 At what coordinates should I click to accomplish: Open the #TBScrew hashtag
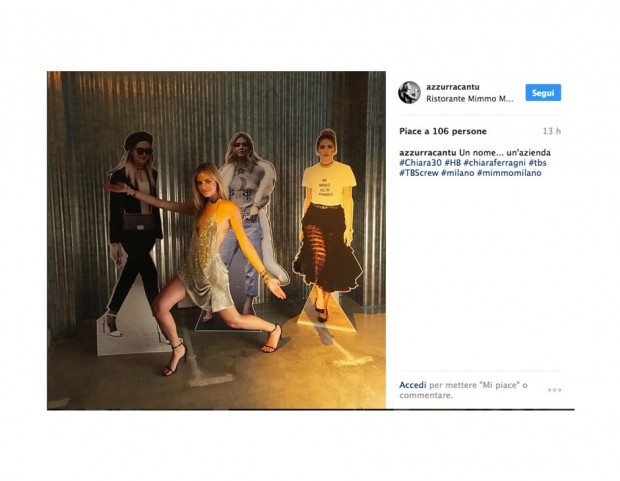[419, 173]
